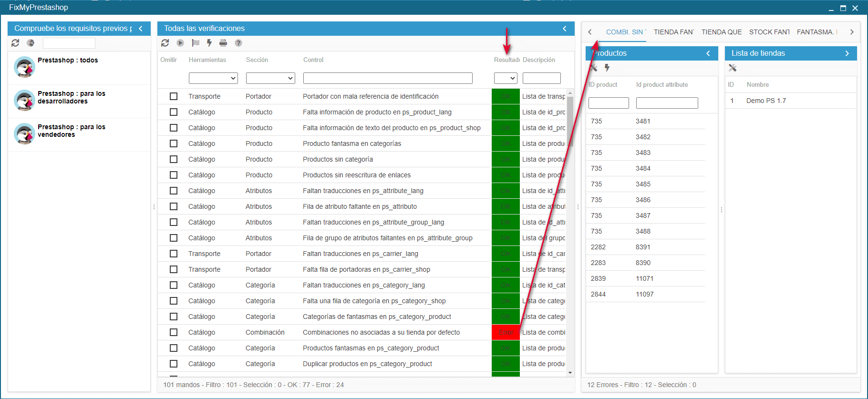Open the Herramientas filter dropdown
This screenshot has height=399, width=868.
tap(213, 78)
